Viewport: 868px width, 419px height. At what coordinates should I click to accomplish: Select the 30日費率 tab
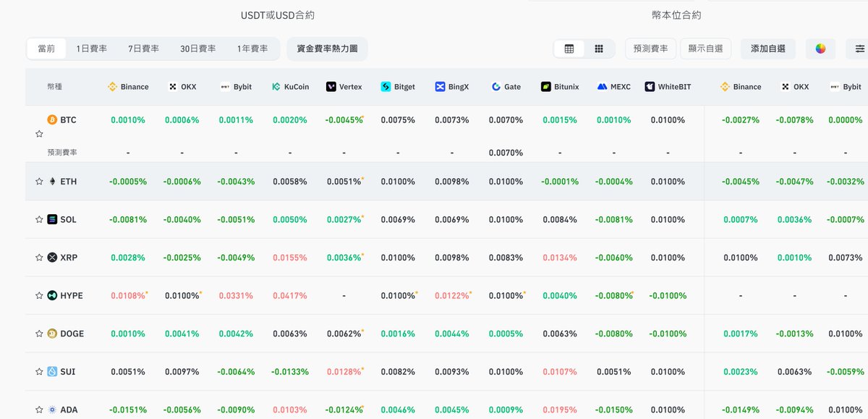[x=198, y=48]
